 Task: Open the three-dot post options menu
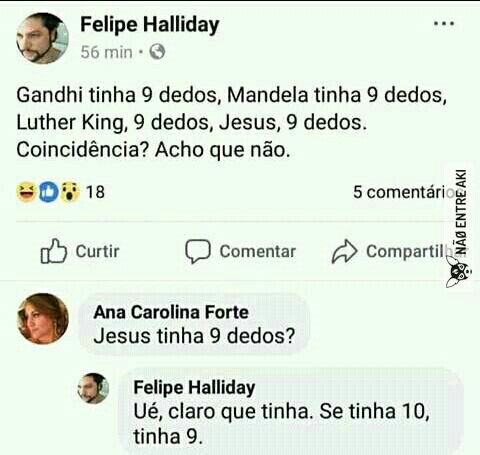coord(444,24)
